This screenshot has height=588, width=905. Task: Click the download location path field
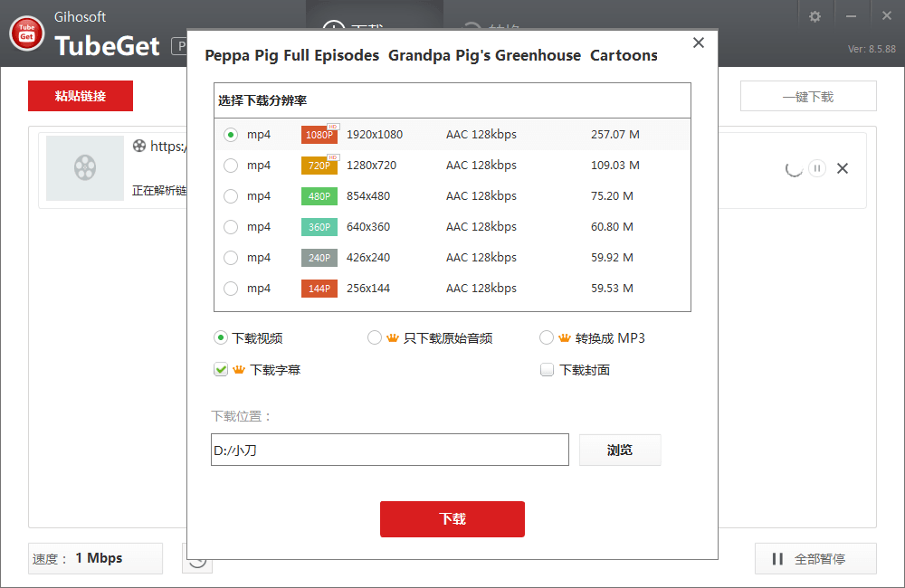pyautogui.click(x=389, y=450)
